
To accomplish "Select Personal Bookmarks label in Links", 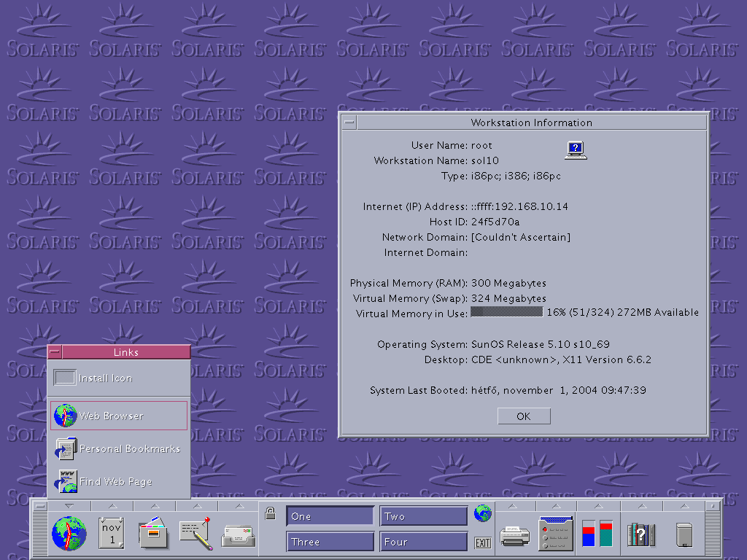I will tap(130, 448).
